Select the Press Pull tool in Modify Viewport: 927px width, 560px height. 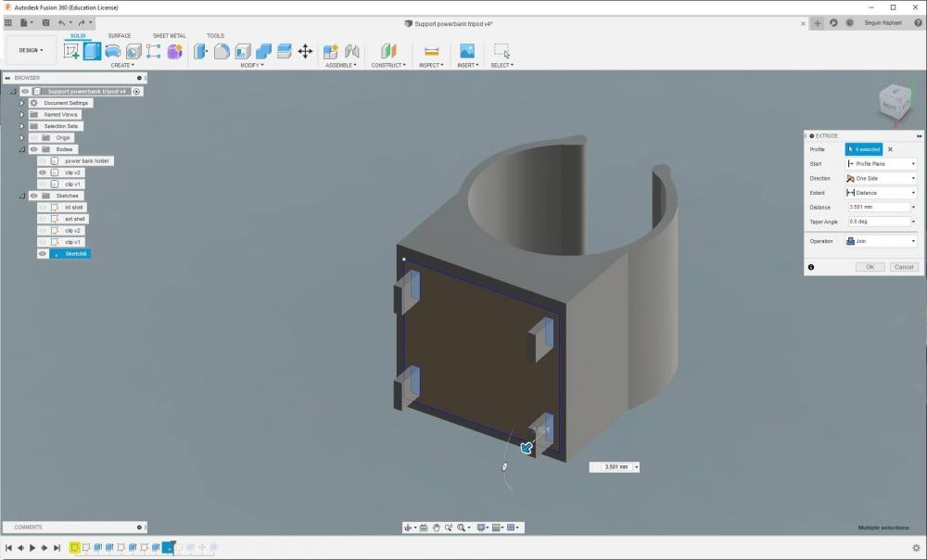pyautogui.click(x=201, y=51)
